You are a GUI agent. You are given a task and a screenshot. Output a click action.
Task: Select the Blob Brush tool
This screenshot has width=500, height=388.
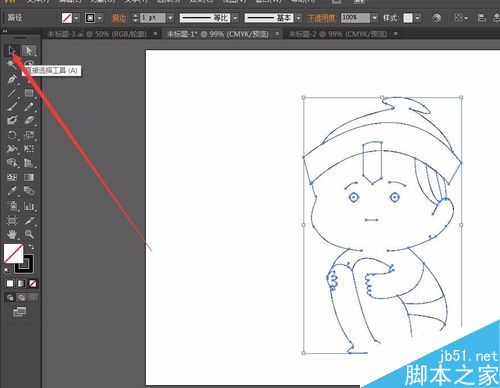pyautogui.click(x=12, y=120)
